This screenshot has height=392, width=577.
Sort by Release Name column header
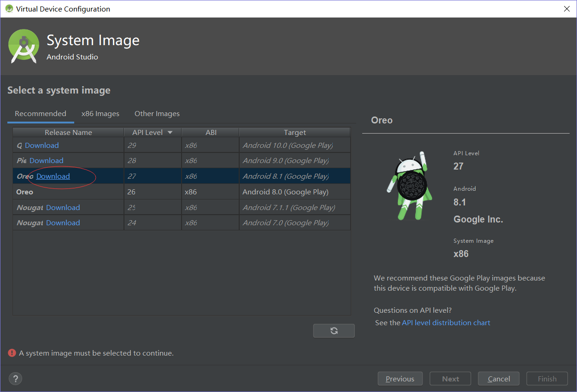pos(68,133)
